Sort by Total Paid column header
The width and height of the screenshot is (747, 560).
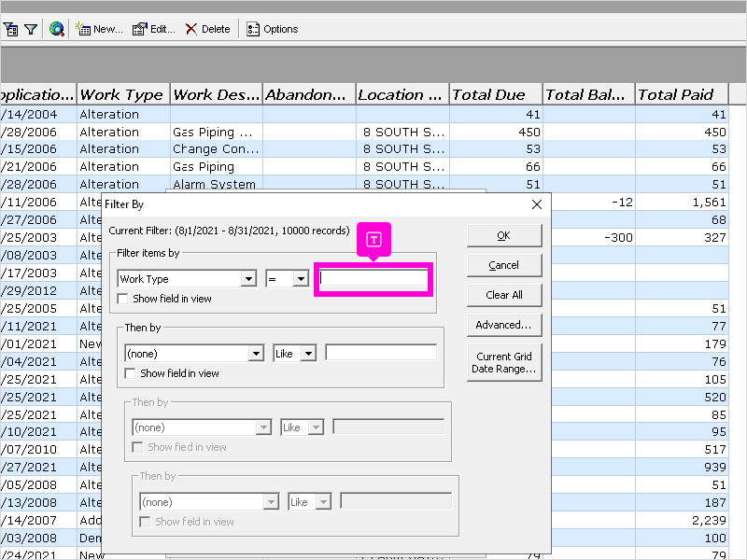(682, 94)
